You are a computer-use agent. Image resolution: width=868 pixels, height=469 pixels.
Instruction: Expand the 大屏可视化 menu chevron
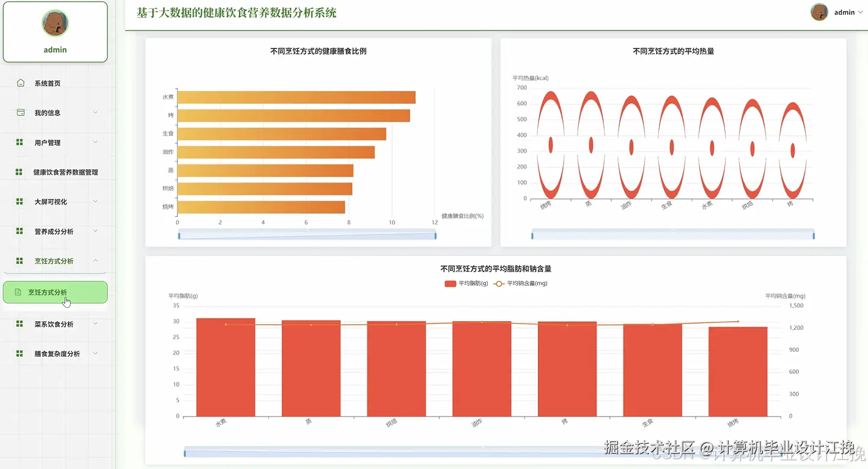coord(95,202)
